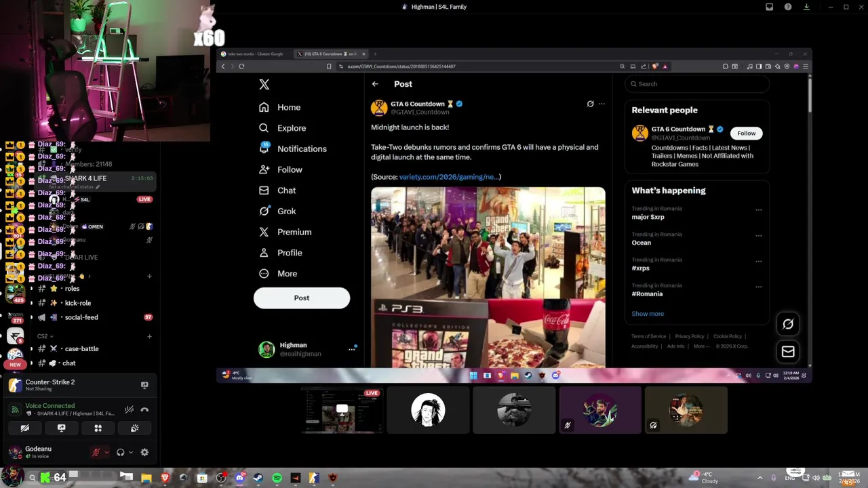Toggle Discord camera button
The width and height of the screenshot is (868, 488).
pos(24,428)
